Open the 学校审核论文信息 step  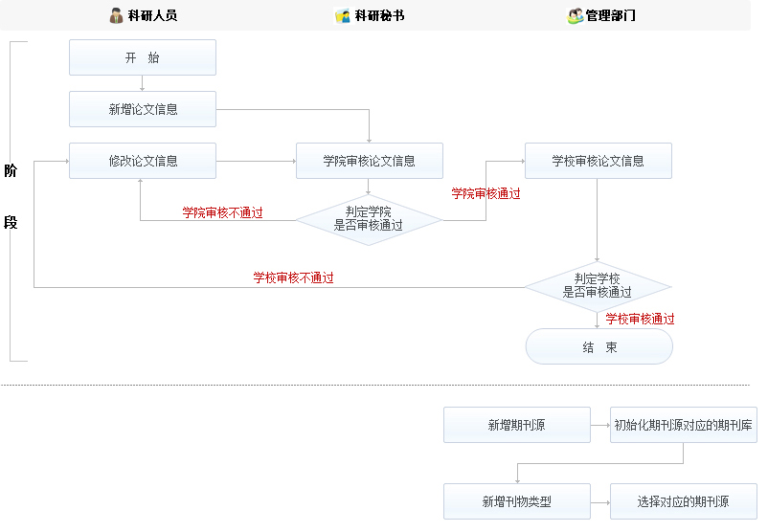point(598,161)
